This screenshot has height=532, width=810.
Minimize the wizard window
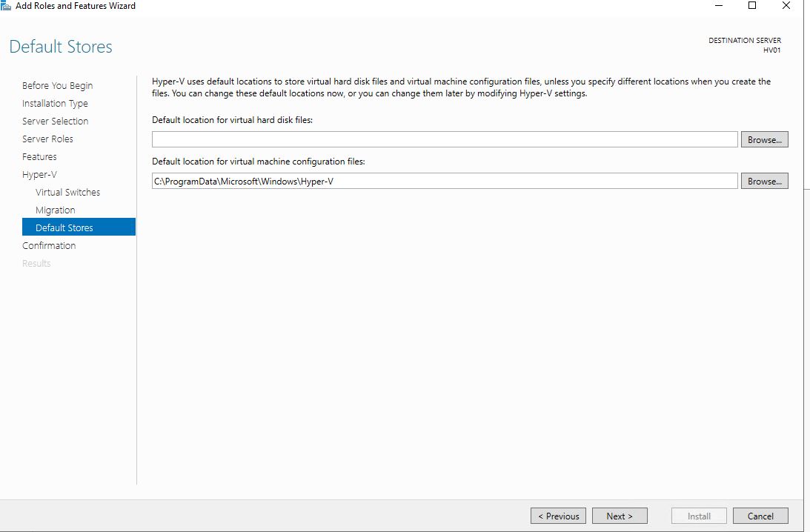pyautogui.click(x=718, y=6)
